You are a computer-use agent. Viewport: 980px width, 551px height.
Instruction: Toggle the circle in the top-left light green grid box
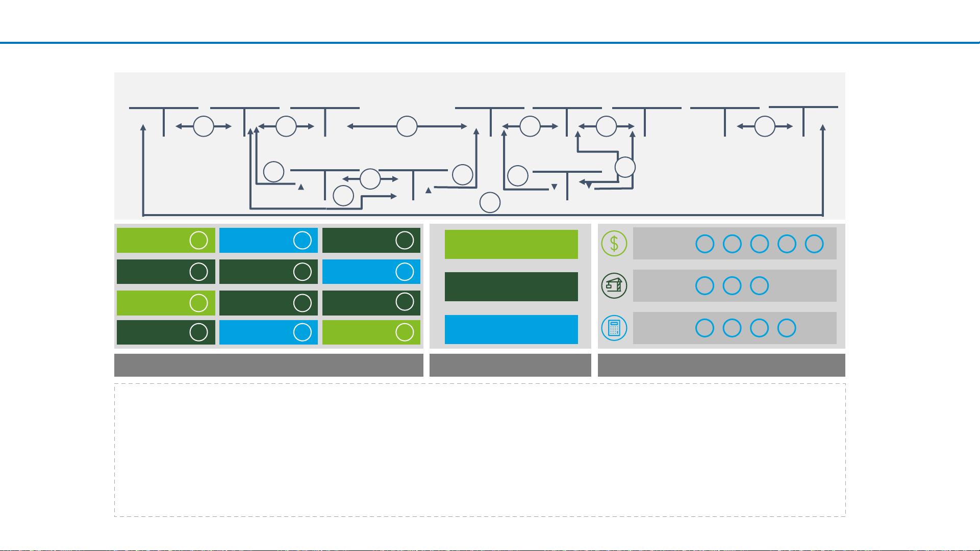coord(199,240)
